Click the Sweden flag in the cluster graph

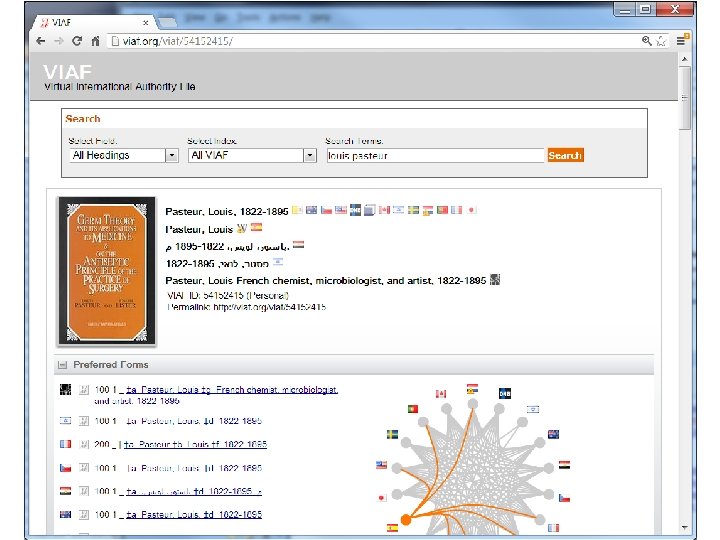pyautogui.click(x=392, y=434)
